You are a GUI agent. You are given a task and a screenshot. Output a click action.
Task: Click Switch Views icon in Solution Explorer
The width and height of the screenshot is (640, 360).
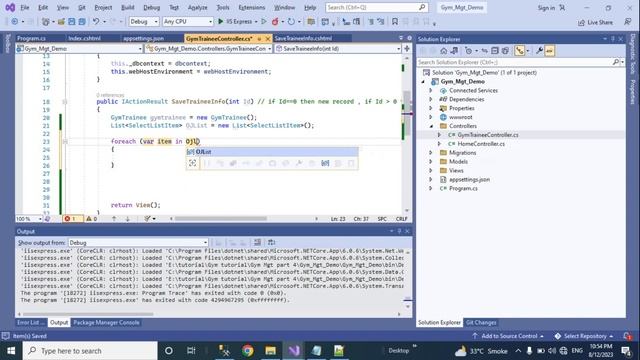pos(454,51)
